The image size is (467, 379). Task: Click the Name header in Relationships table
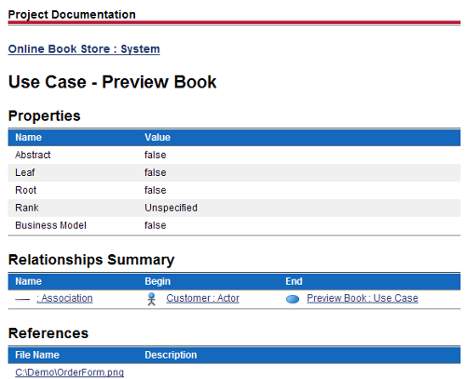pyautogui.click(x=28, y=282)
